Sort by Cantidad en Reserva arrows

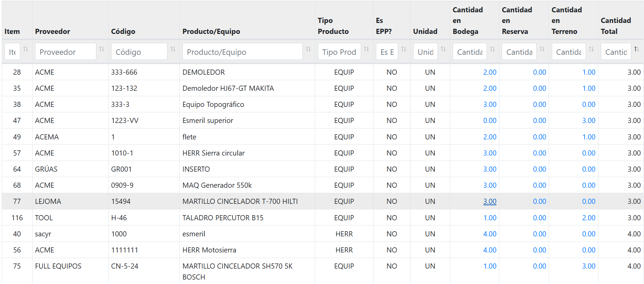point(542,49)
